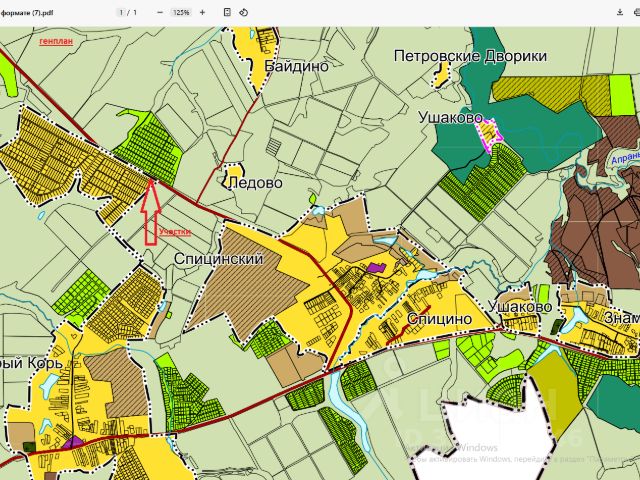Screen dimensions: 640x480
Task: Click the total page count '1'
Action: pyautogui.click(x=135, y=13)
